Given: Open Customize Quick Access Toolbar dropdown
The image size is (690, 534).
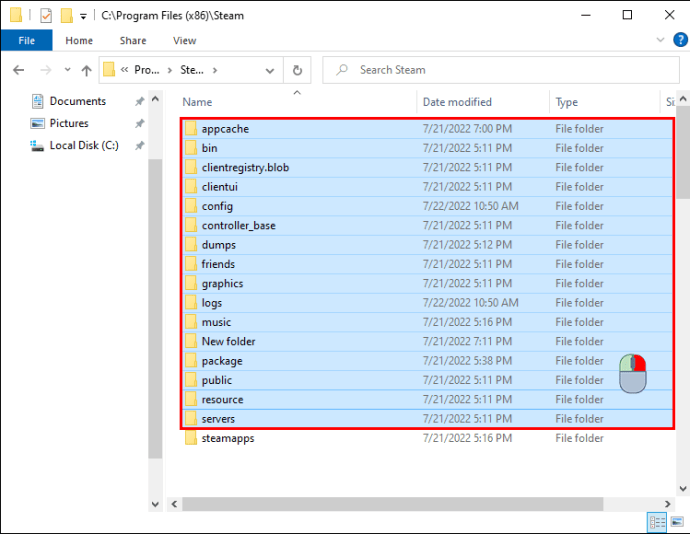Looking at the screenshot, I should coord(83,17).
